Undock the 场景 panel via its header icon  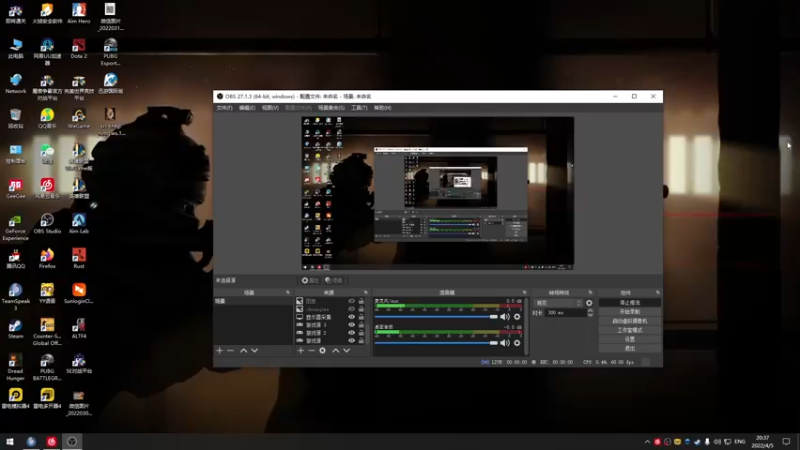tap(288, 293)
